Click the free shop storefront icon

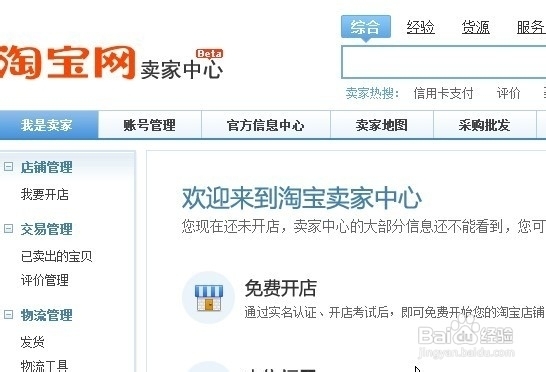pyautogui.click(x=209, y=298)
